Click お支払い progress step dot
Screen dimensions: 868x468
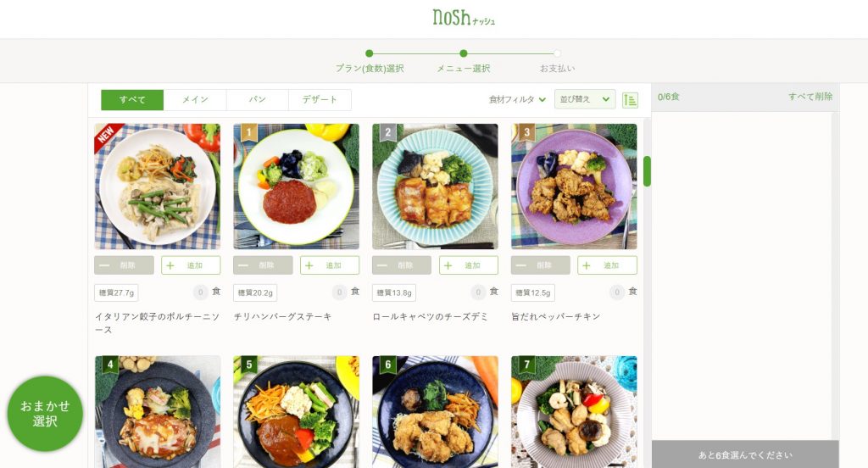[x=557, y=53]
